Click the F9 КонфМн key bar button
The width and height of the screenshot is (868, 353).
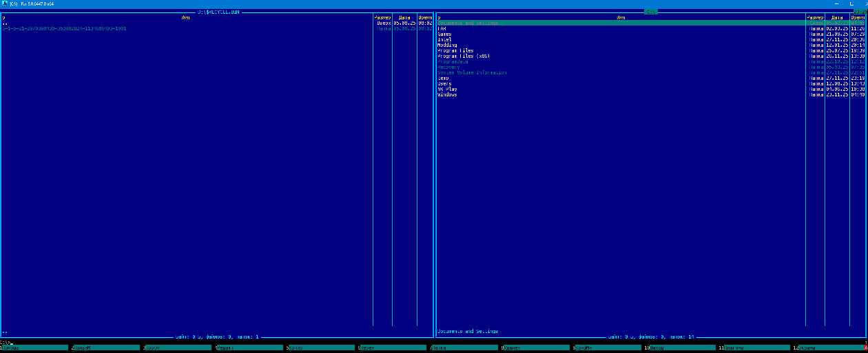[608, 348]
